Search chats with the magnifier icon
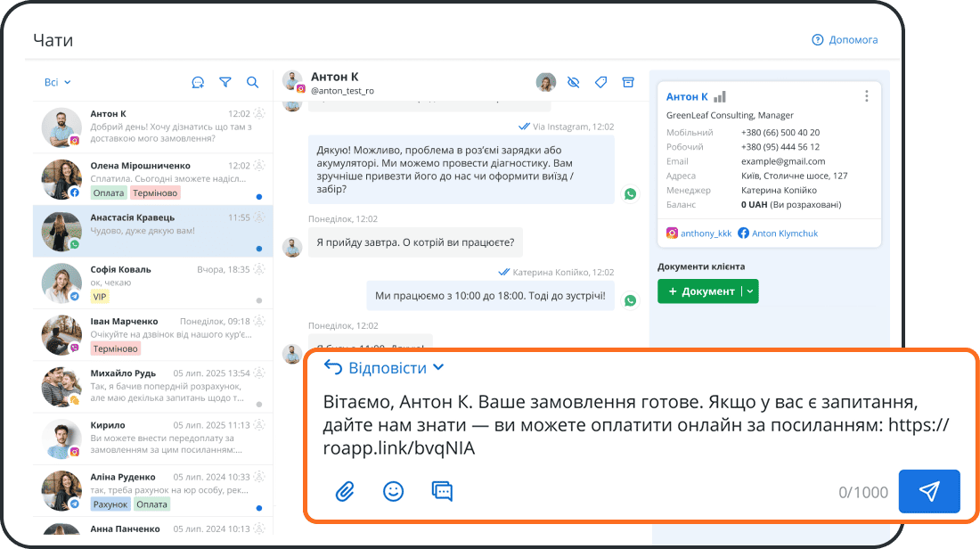Screen dimensions: 980x549 tap(252, 82)
